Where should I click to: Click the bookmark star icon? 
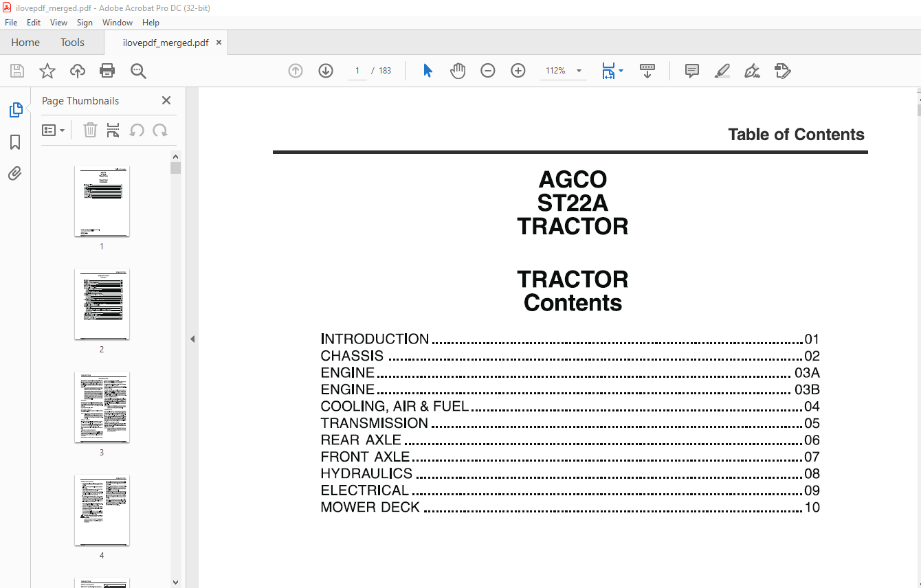click(x=47, y=71)
